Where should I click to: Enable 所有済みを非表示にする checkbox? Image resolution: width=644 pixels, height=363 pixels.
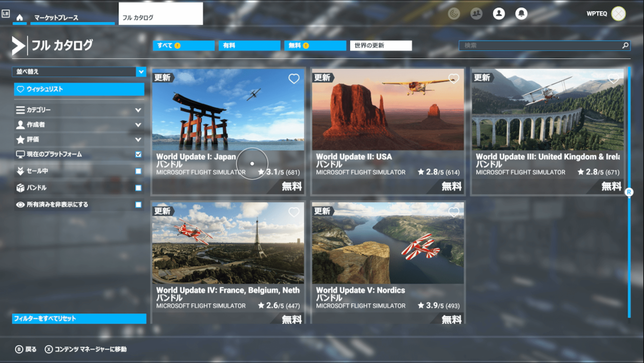click(138, 205)
